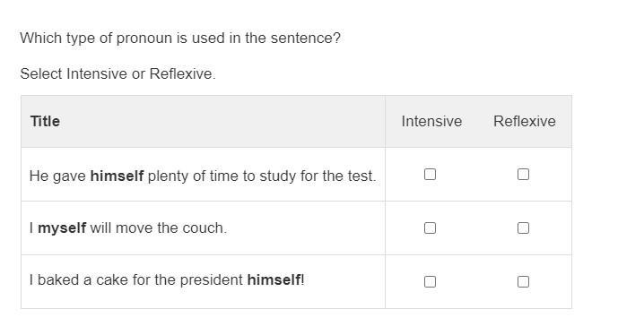
Task: Mark Reflexive for the president himself sentence
Action: [x=523, y=281]
